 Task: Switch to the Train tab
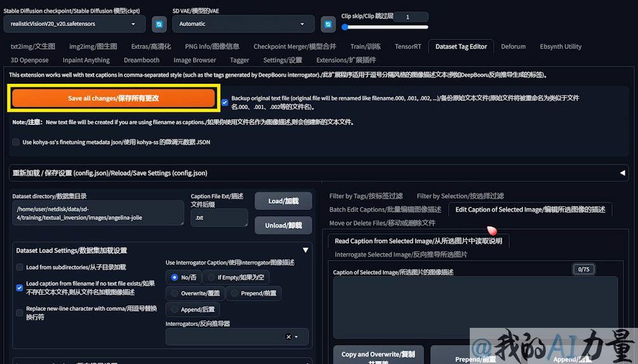(366, 46)
